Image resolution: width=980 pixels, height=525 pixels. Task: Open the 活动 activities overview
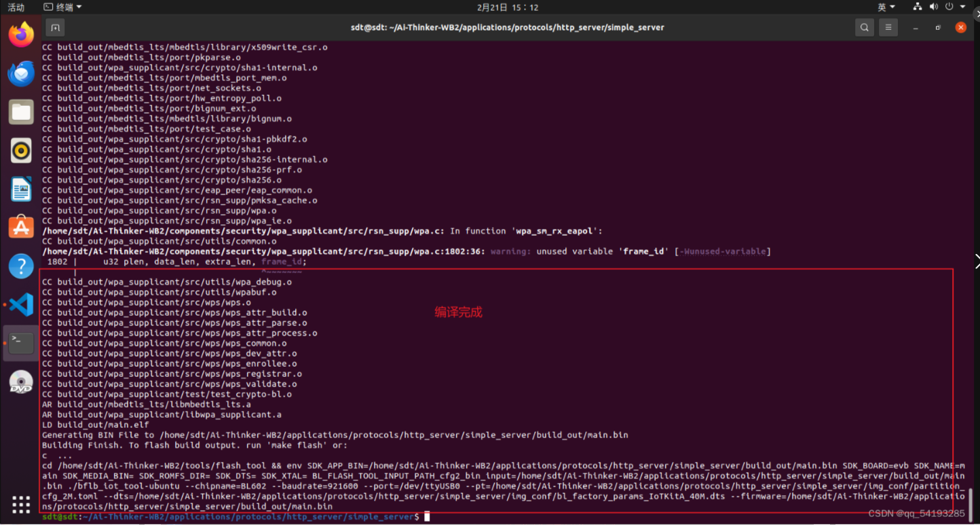(16, 7)
